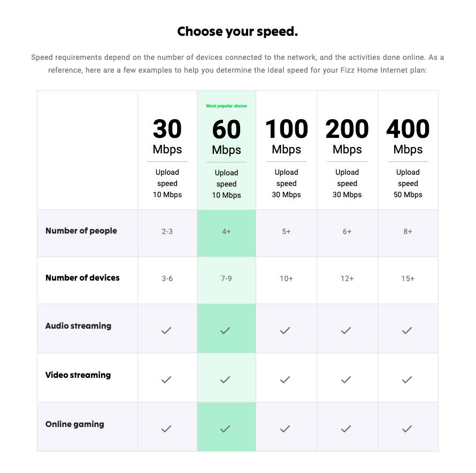Click the Audio streaming checkmark under 30 Mbps
Viewport: 476px width, 473px height.
tap(166, 331)
